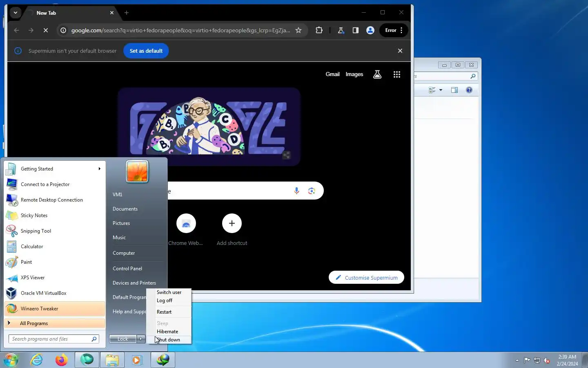Click the user account picture
The height and width of the screenshot is (368, 588).
tap(137, 171)
